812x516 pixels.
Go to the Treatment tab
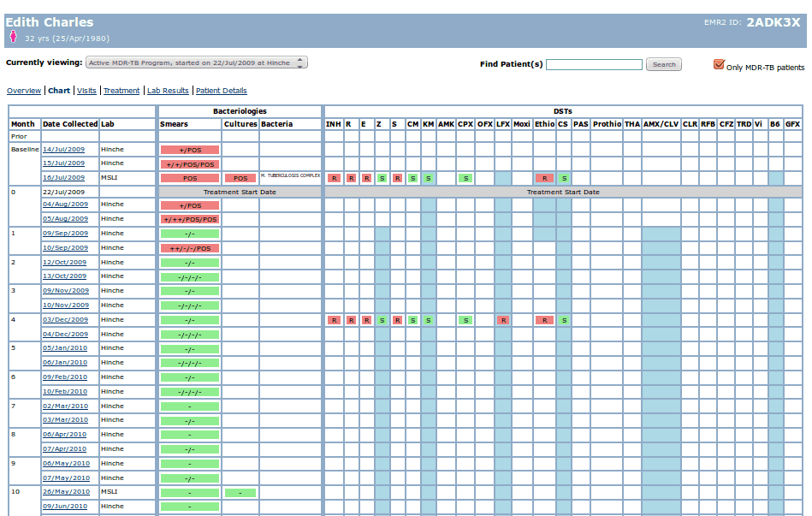[x=122, y=91]
